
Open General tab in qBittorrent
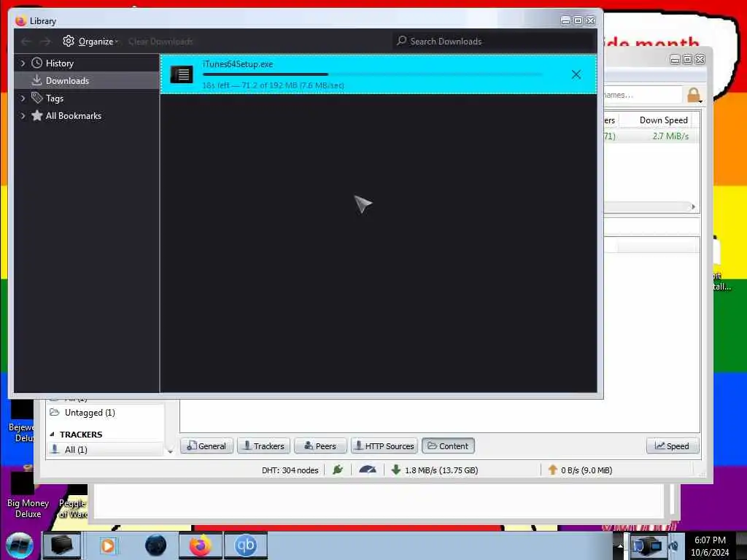click(206, 446)
